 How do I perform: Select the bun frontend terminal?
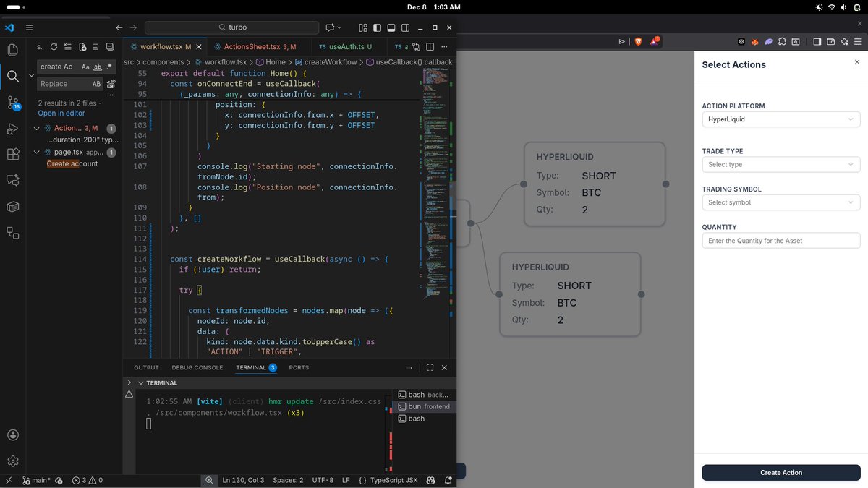coord(424,406)
